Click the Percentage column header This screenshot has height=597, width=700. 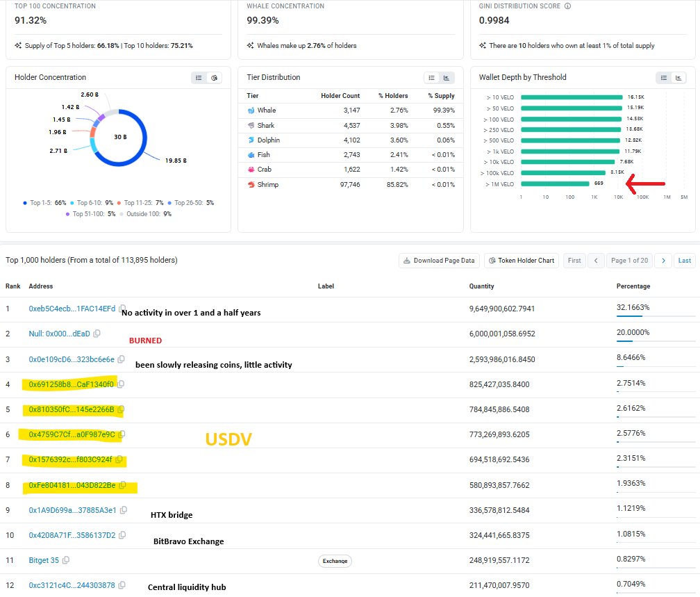tap(633, 286)
